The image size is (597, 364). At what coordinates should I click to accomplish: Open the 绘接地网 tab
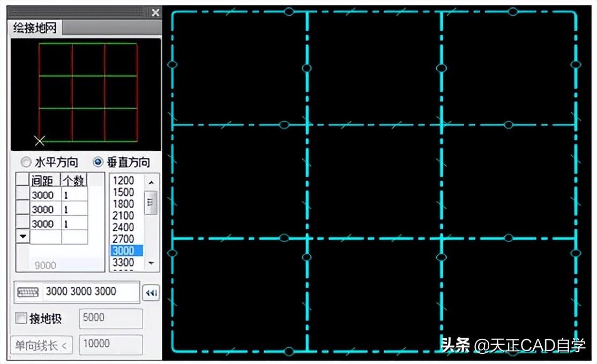34,28
